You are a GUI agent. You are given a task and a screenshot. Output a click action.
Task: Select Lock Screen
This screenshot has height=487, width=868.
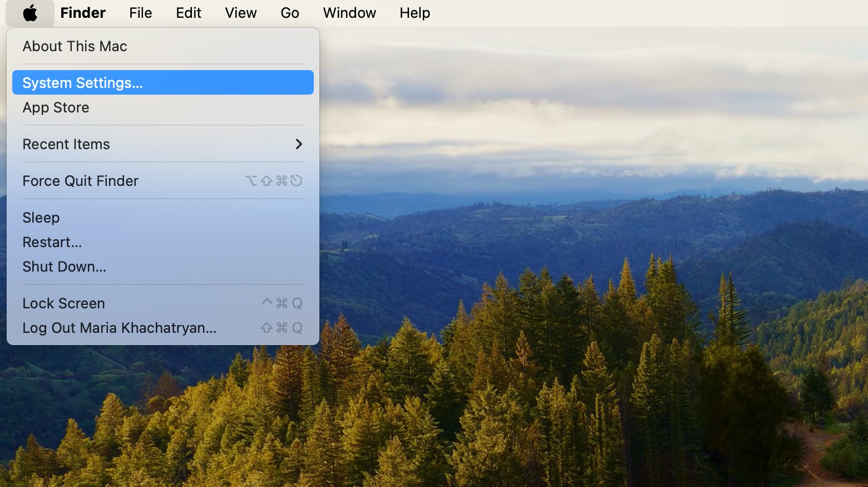point(63,303)
